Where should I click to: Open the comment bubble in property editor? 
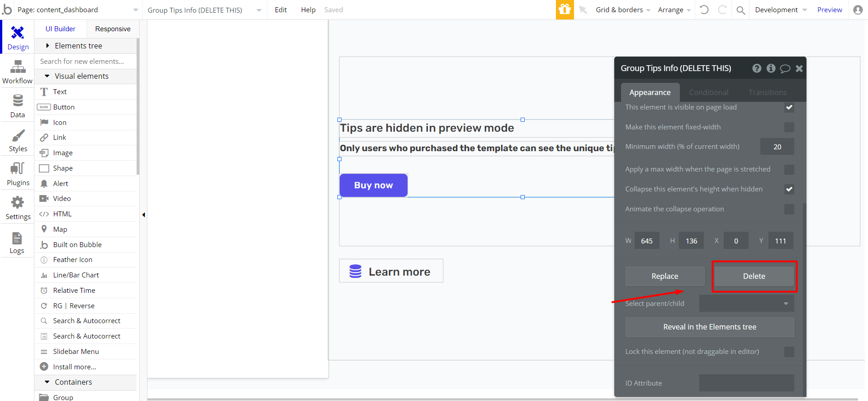[x=785, y=68]
